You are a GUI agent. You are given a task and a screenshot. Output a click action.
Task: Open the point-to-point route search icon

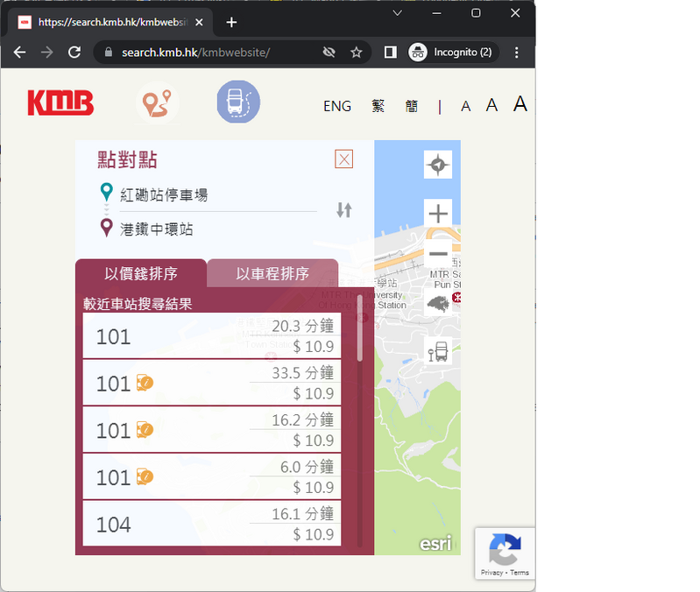pos(158,102)
